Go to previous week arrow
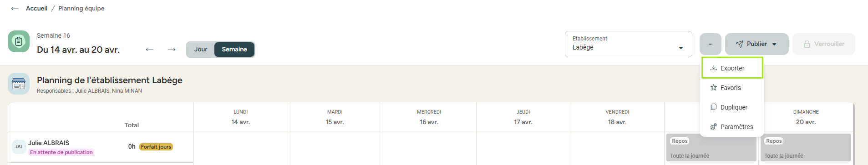 [149, 50]
